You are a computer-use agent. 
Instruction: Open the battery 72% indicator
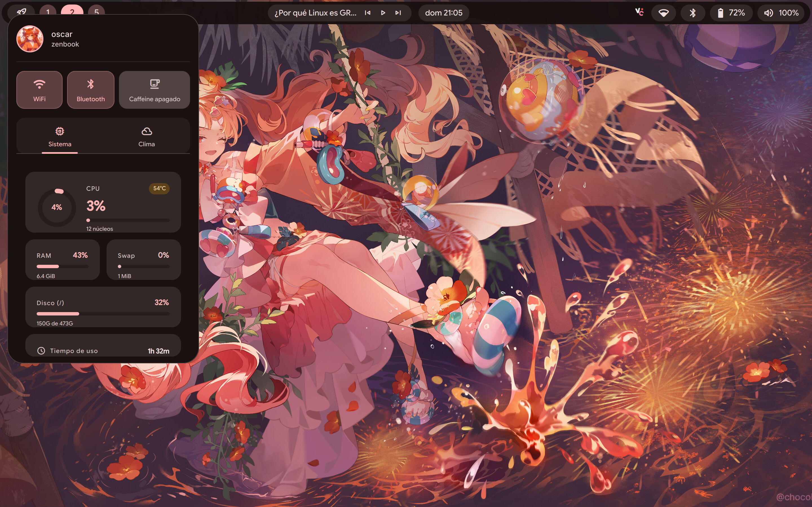pyautogui.click(x=731, y=13)
